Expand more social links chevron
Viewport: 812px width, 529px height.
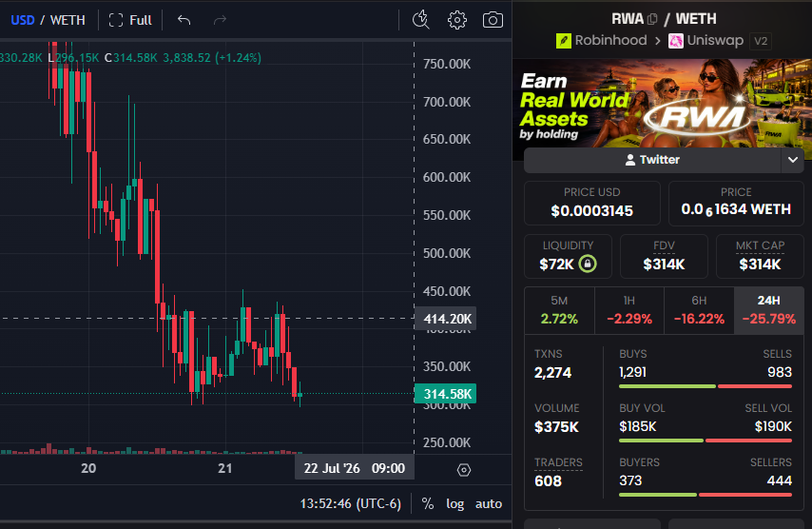(792, 160)
